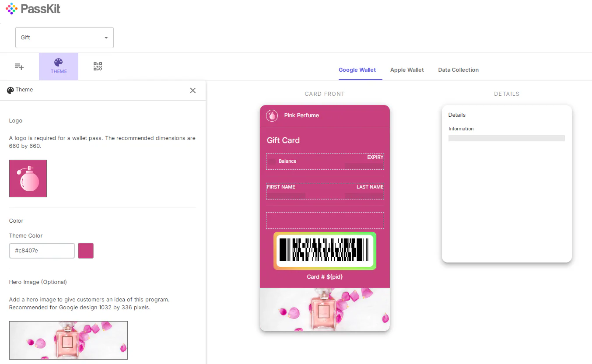Open the QR barcode settings icon
This screenshot has height=364, width=592.
coord(98,66)
